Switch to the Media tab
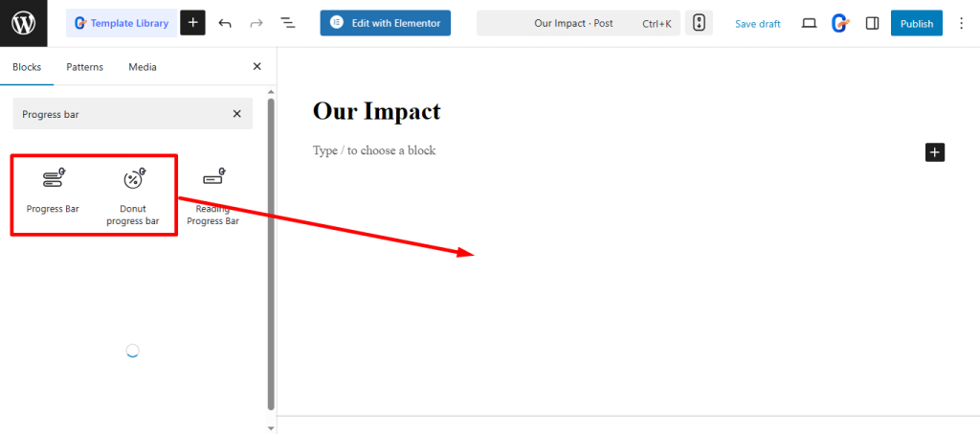This screenshot has height=434, width=980. pos(143,67)
